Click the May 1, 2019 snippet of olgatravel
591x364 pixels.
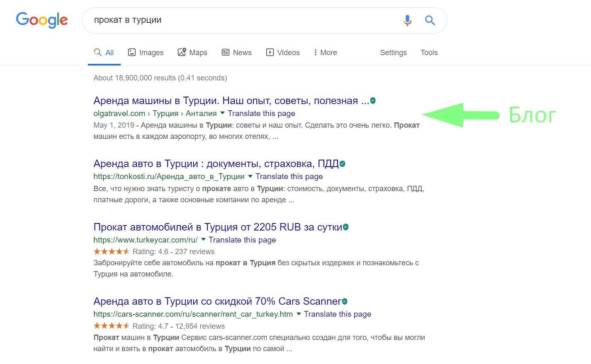click(256, 131)
